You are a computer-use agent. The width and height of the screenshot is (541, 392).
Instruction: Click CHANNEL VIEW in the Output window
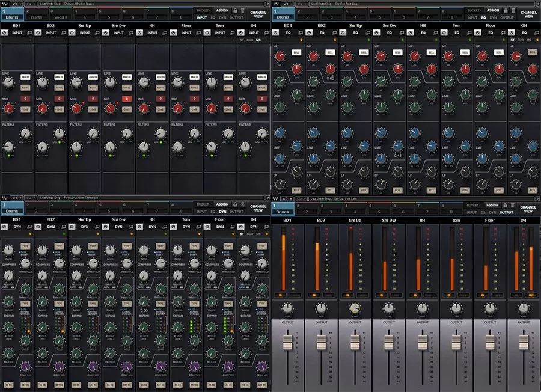(528, 209)
